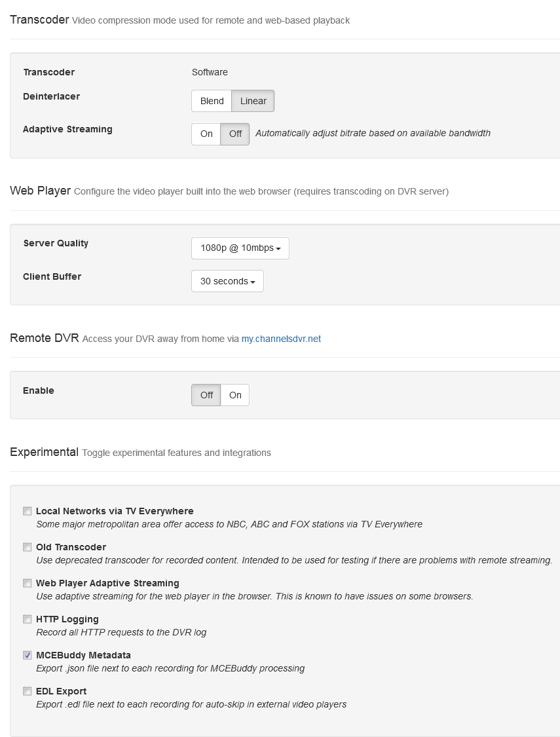The image size is (560, 737).
Task: Turn Adaptive Streaming Off
Action: pyautogui.click(x=235, y=134)
